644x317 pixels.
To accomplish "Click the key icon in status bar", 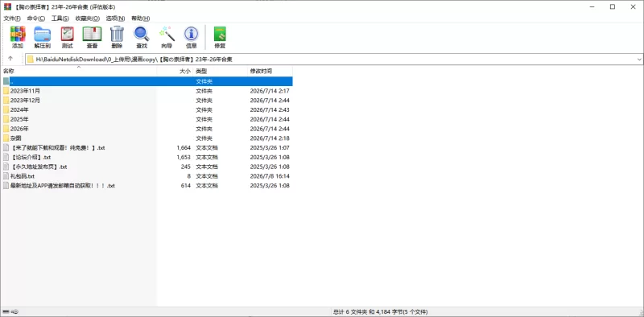I will (x=14, y=312).
